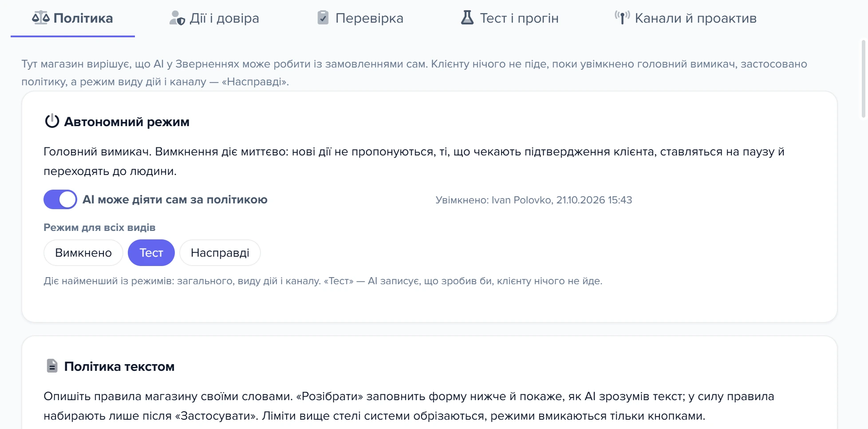Click the document icon beside Політика текстом
Screen dimensions: 868x429
pos(52,366)
